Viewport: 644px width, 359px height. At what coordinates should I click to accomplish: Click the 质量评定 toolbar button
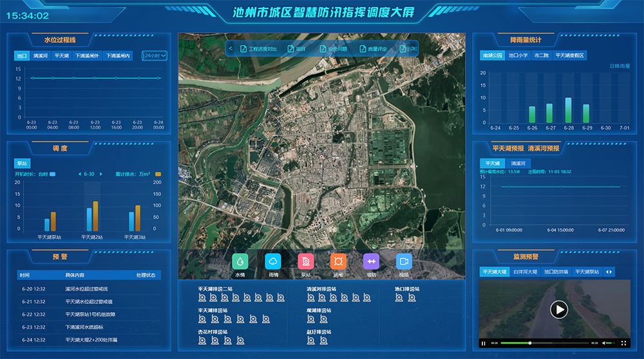[372, 49]
